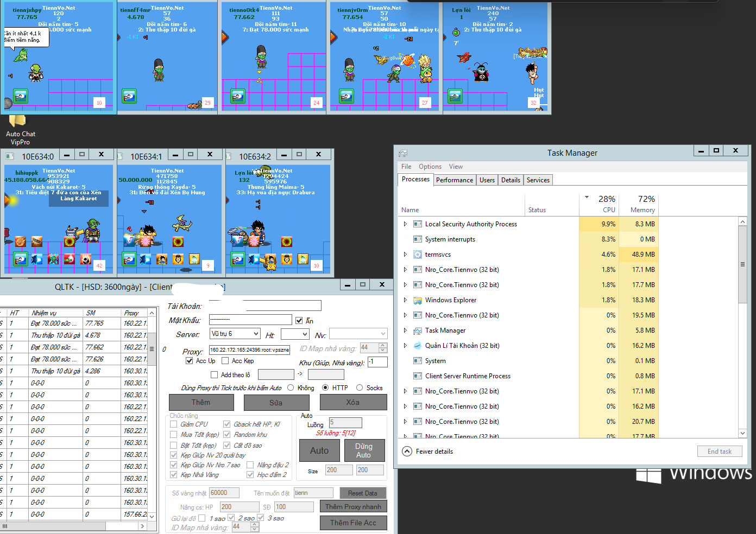The image size is (756, 534).
Task: Click the termsvcs process gear icon
Action: tap(418, 255)
